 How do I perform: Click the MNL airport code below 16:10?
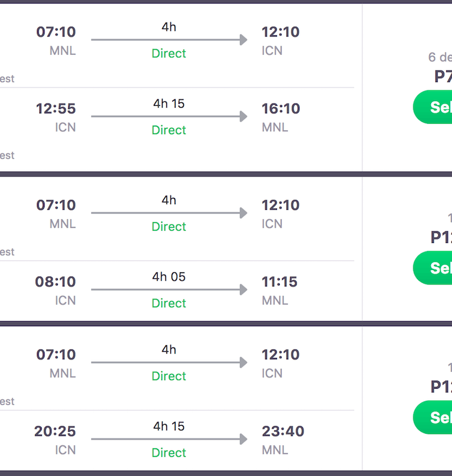[275, 127]
